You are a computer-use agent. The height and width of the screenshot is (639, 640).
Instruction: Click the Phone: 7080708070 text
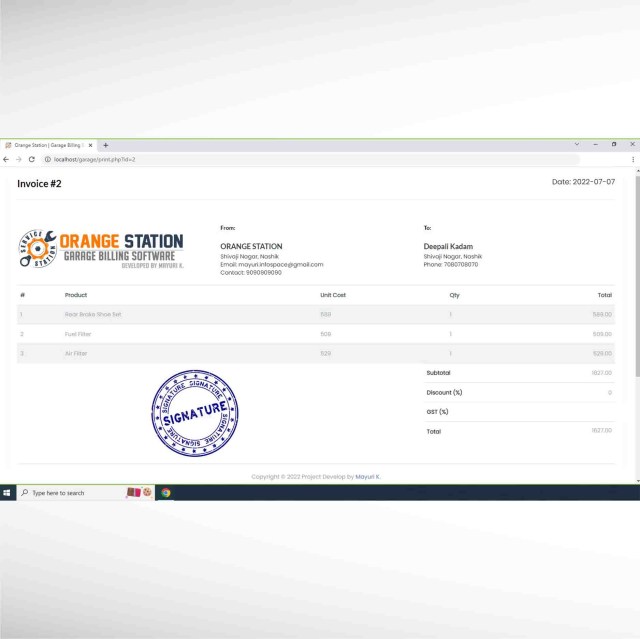coord(451,264)
